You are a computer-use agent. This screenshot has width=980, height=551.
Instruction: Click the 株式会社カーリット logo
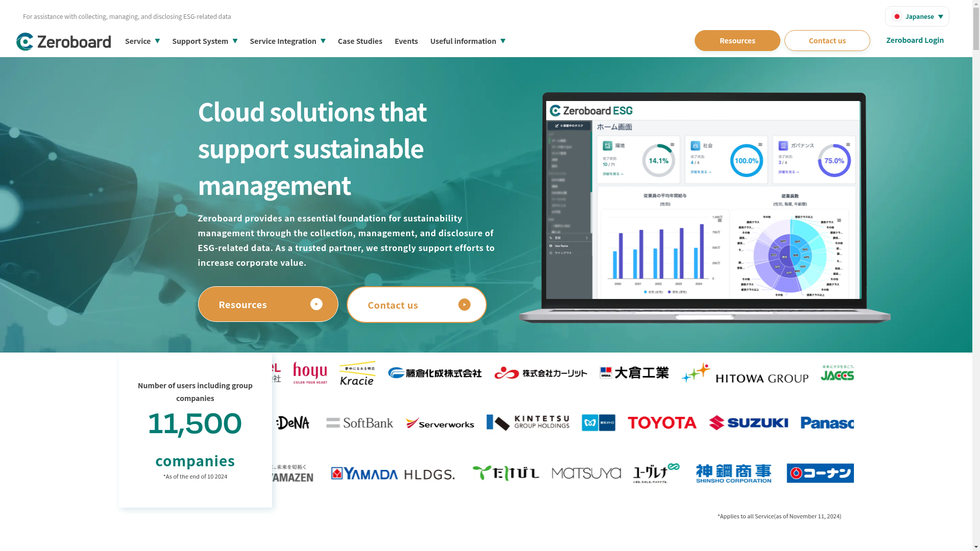tap(541, 373)
